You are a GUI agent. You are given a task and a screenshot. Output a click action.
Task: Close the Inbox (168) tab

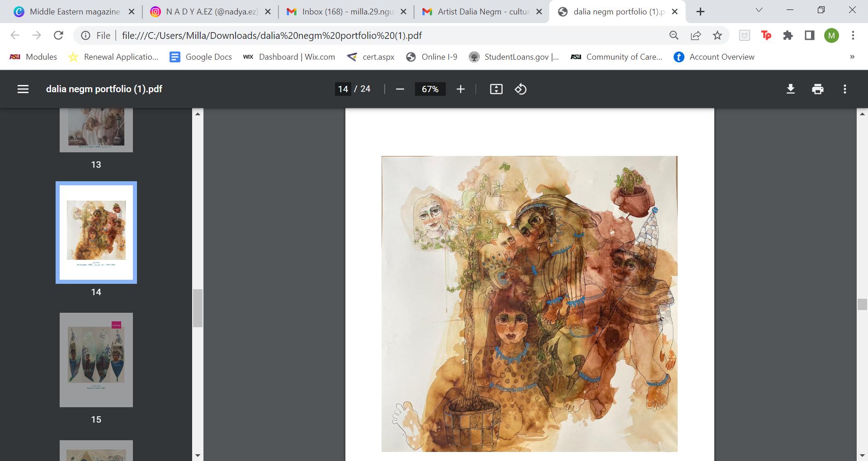click(404, 12)
